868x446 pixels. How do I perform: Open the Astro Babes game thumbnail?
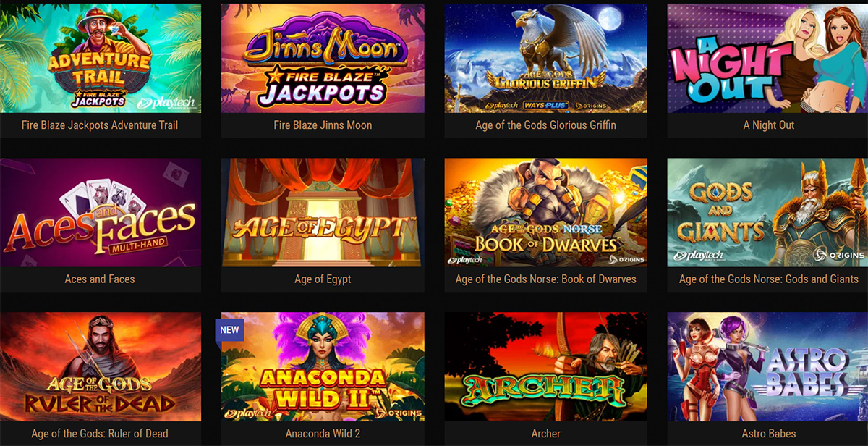coord(767,367)
